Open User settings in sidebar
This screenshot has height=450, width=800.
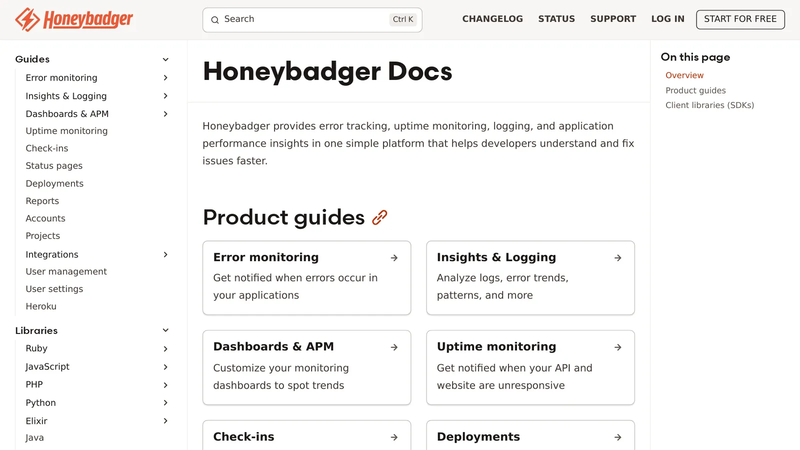click(x=54, y=289)
